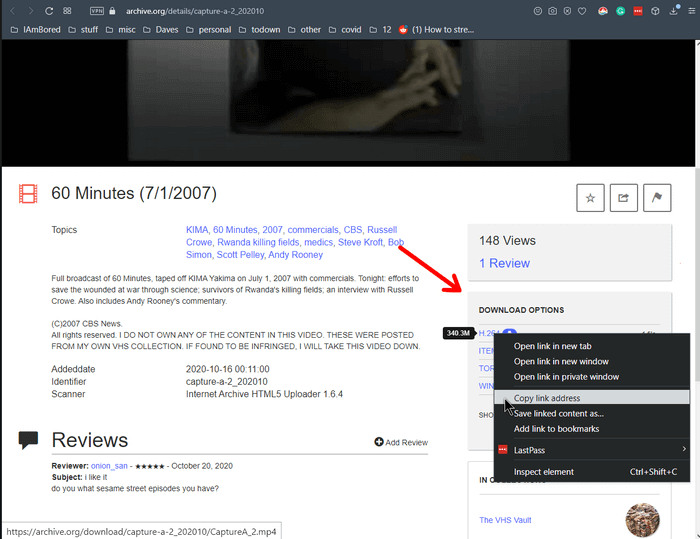Click the smiley face icon in address bar
This screenshot has width=700, height=539.
pos(538,11)
